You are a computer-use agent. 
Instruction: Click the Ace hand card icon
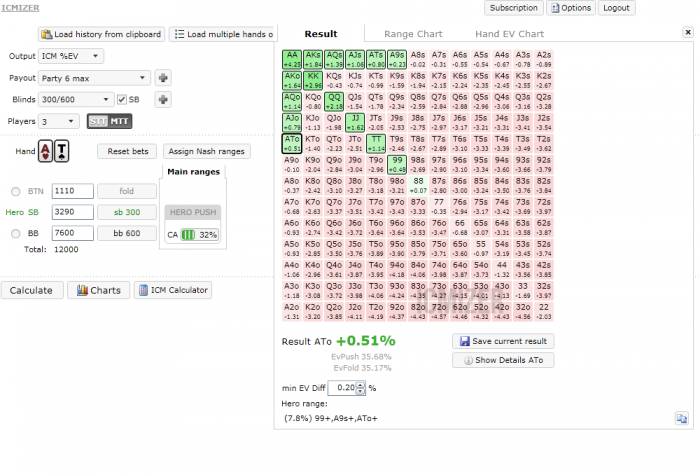[x=46, y=151]
